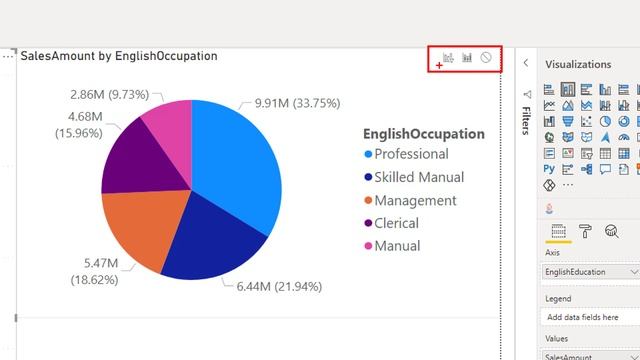Select Skilled Manual in the legend
Screen dimensions: 640x360
click(x=414, y=178)
